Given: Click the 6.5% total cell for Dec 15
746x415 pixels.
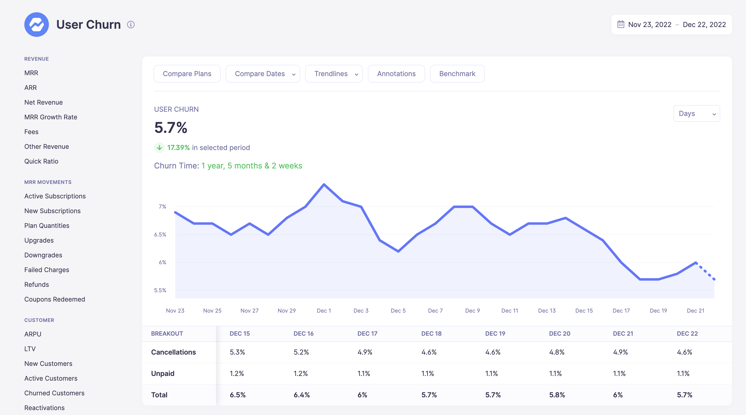Looking at the screenshot, I should click(x=237, y=395).
